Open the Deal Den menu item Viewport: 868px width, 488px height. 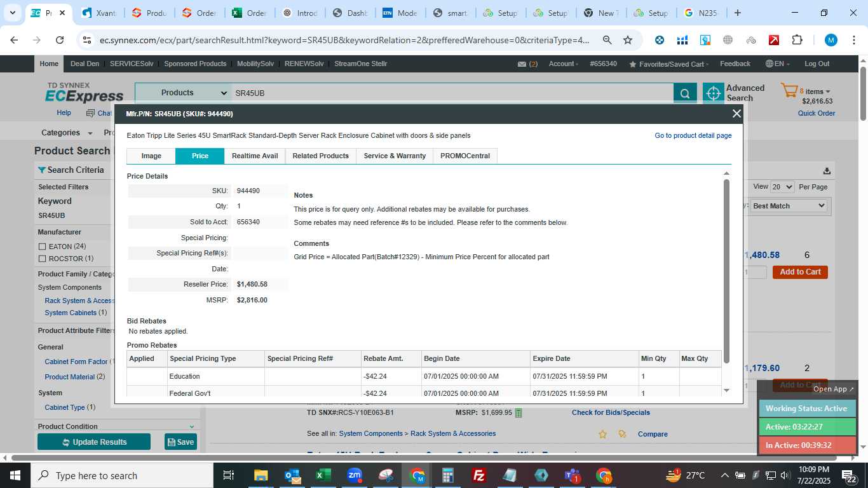[x=85, y=64]
